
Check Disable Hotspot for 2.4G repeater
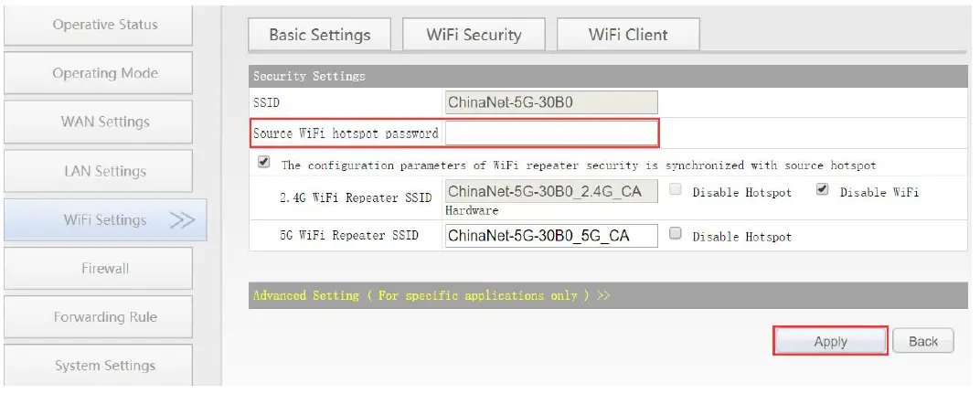[x=676, y=191]
